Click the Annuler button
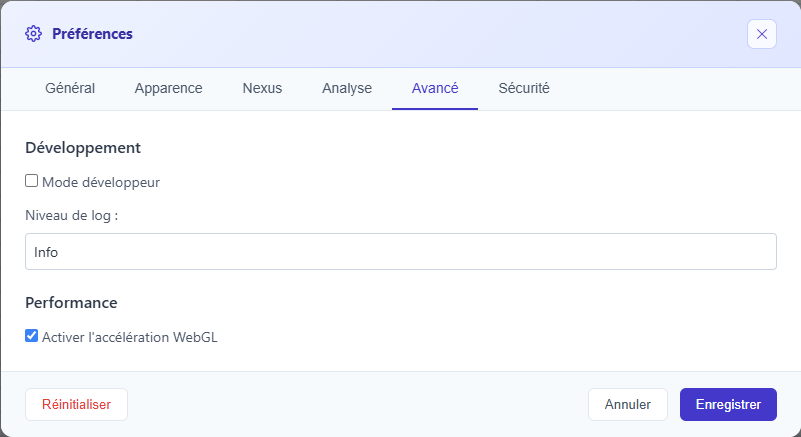Screen dimensions: 801x437 pyautogui.click(x=628, y=405)
